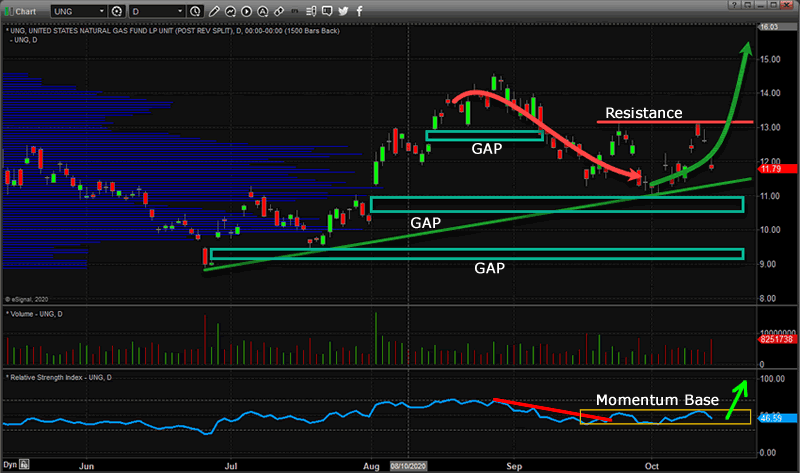
Task: Maximize the chart window
Action: click(x=773, y=5)
